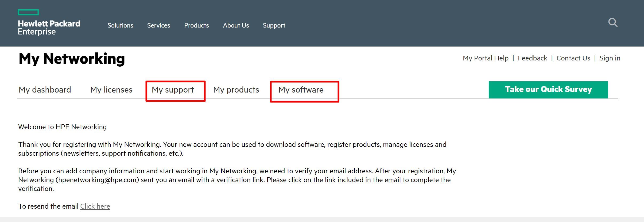Open the Support menu in header
The width and height of the screenshot is (644, 222).
click(274, 26)
